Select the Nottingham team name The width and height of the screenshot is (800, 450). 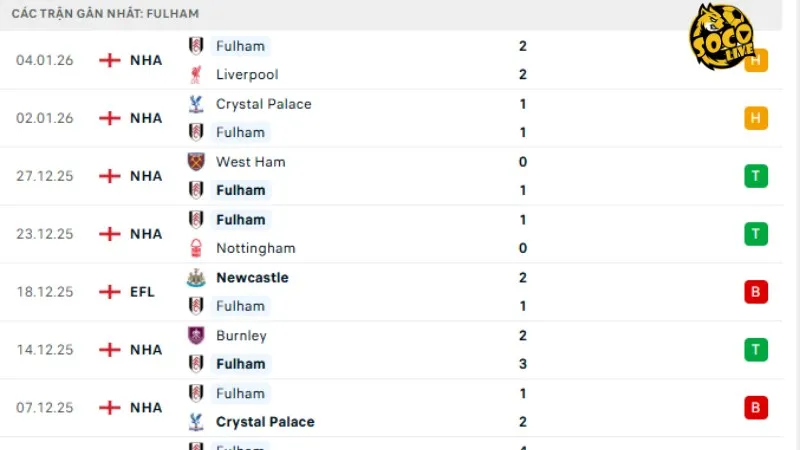[255, 248]
